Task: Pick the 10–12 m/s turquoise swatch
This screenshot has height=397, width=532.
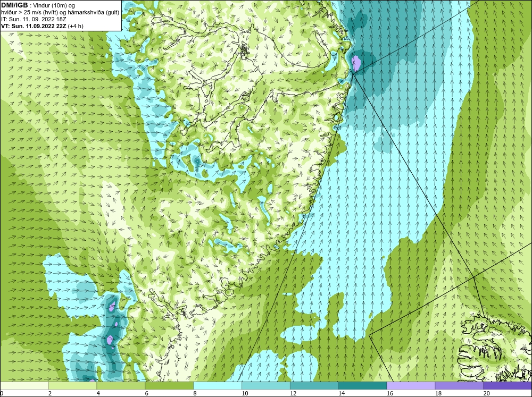Action: [x=266, y=385]
